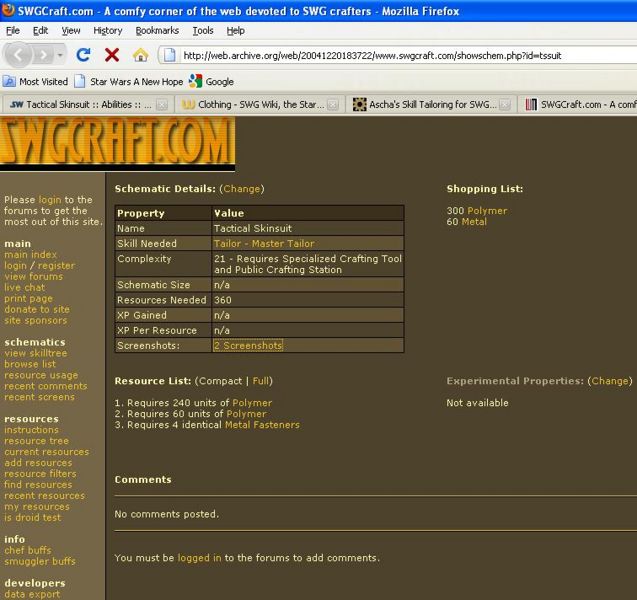This screenshot has width=637, height=600.
Task: Select the Compact resource list view
Action: pyautogui.click(x=220, y=381)
